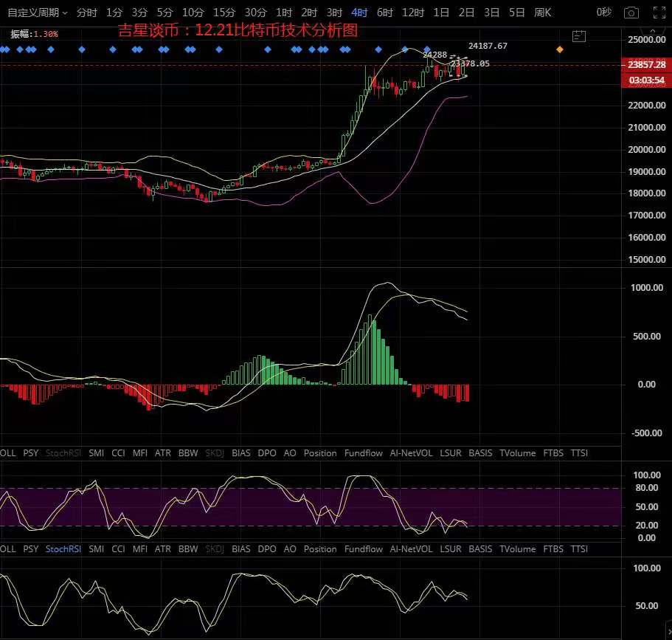The height and width of the screenshot is (640, 672).
Task: Select the 15分 timeframe
Action: tap(224, 13)
